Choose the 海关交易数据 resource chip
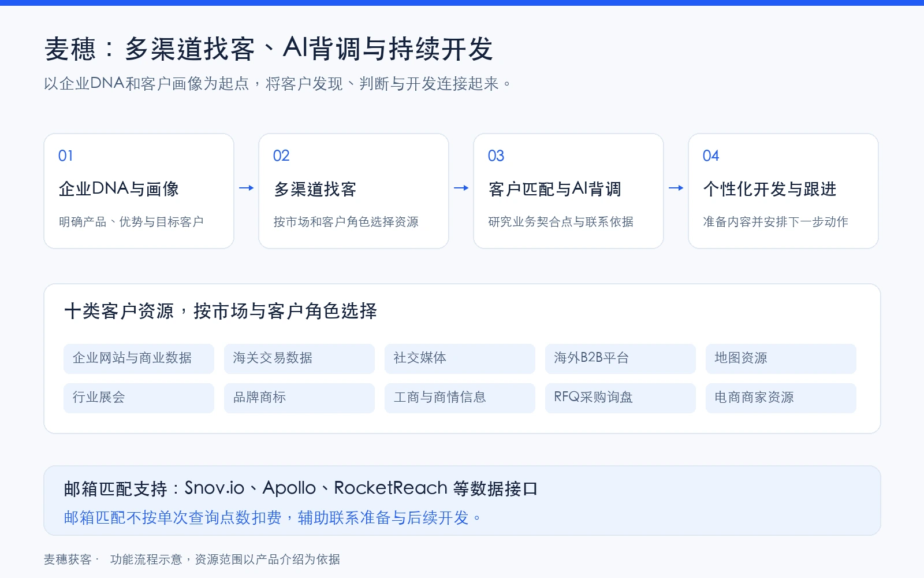Screen dimensions: 924x578 pos(299,358)
